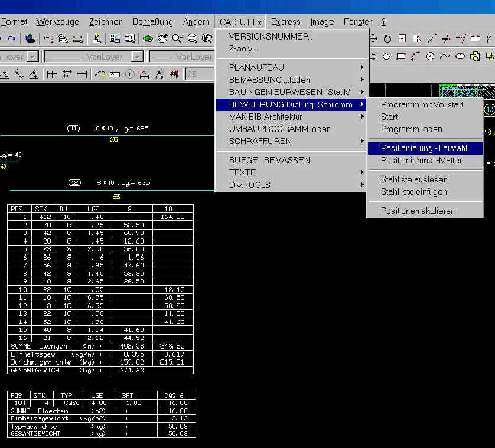This screenshot has height=448, width=495.
Task: Click the Insert Block icon
Action: pos(475,57)
